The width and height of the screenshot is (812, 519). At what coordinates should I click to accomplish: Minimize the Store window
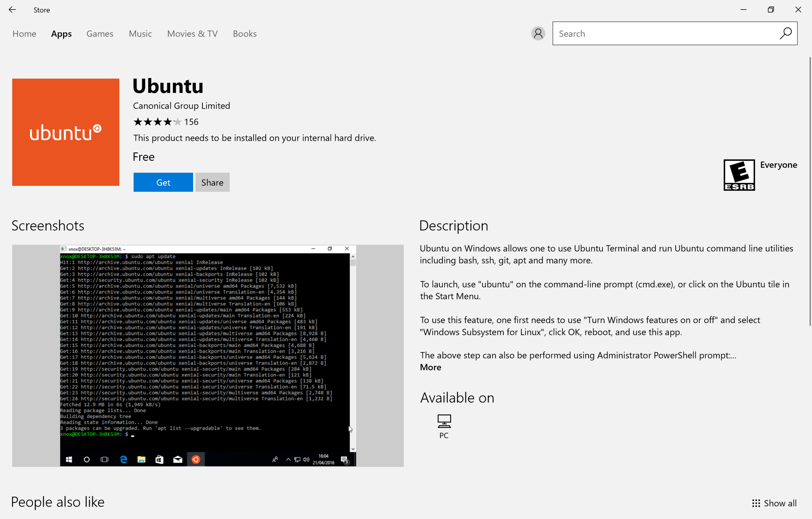pos(743,10)
